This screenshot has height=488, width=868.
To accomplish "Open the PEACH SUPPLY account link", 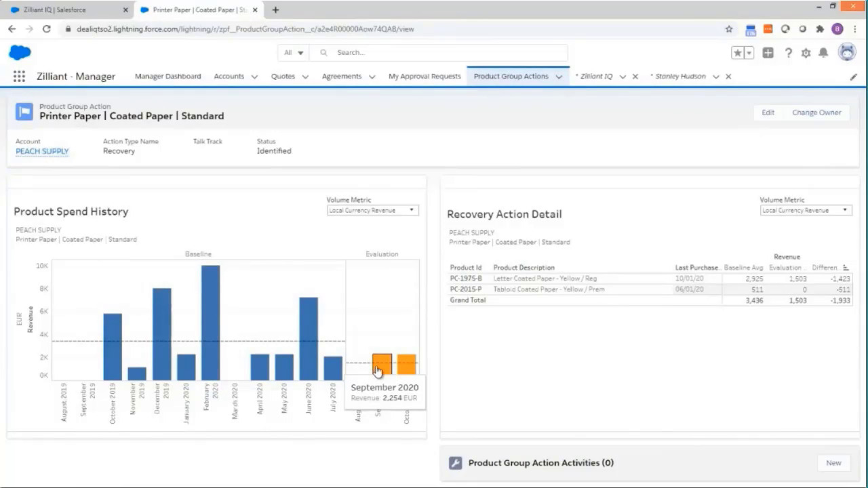I will (42, 151).
